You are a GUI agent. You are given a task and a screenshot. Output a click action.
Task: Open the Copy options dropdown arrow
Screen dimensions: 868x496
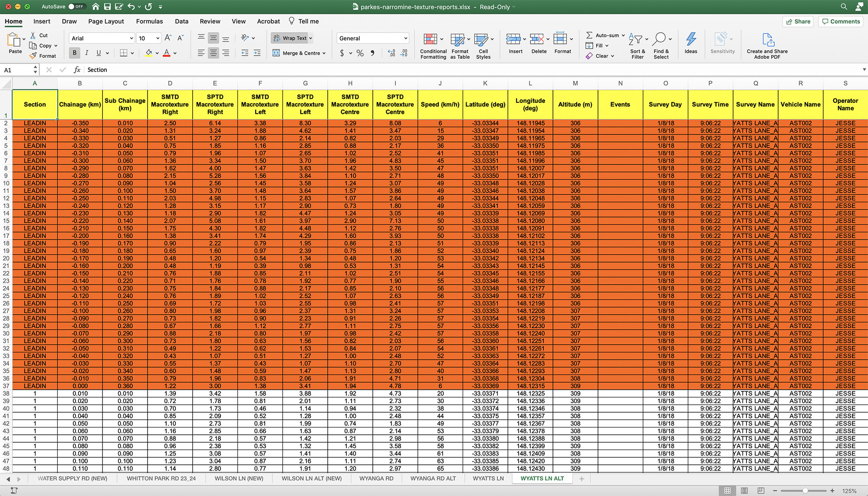pos(56,46)
